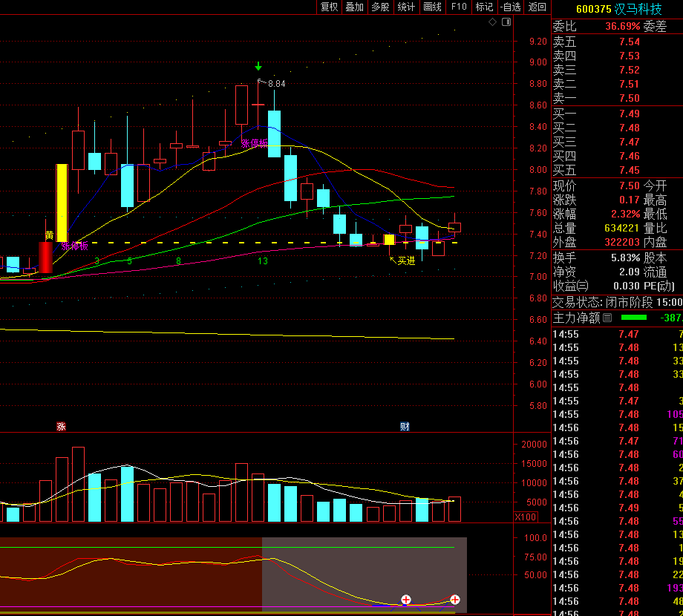Open the 统计 statistics option
The height and width of the screenshot is (616, 683).
pyautogui.click(x=406, y=7)
